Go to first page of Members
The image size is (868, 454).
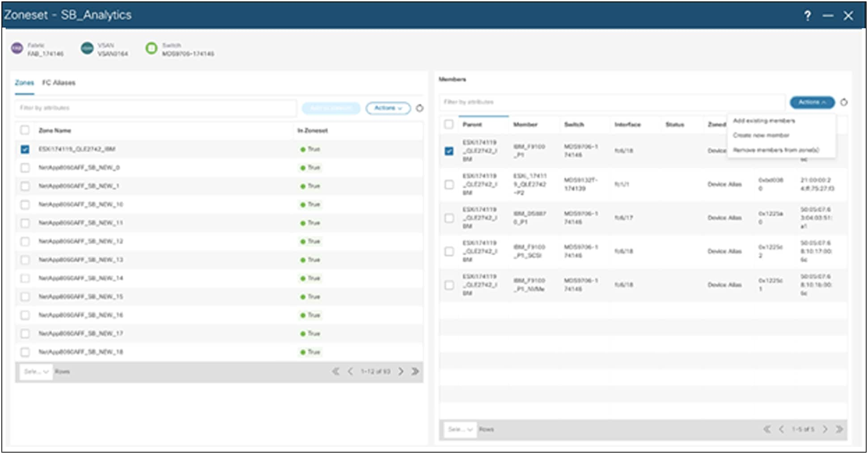[767, 429]
